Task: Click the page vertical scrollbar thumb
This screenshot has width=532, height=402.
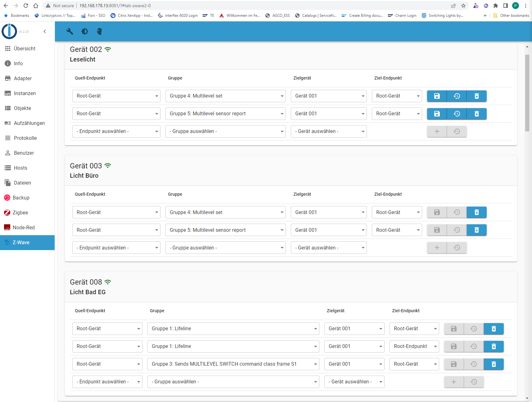Action: [x=527, y=93]
